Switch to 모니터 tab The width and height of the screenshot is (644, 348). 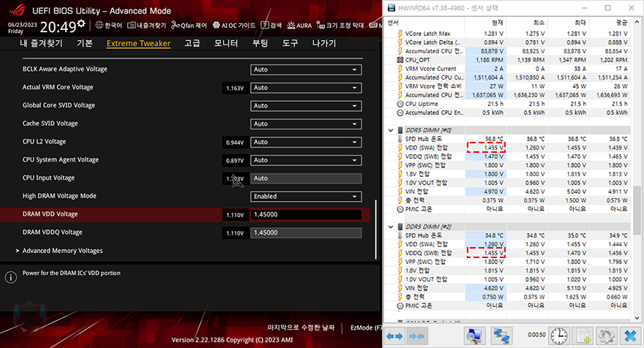coord(226,43)
